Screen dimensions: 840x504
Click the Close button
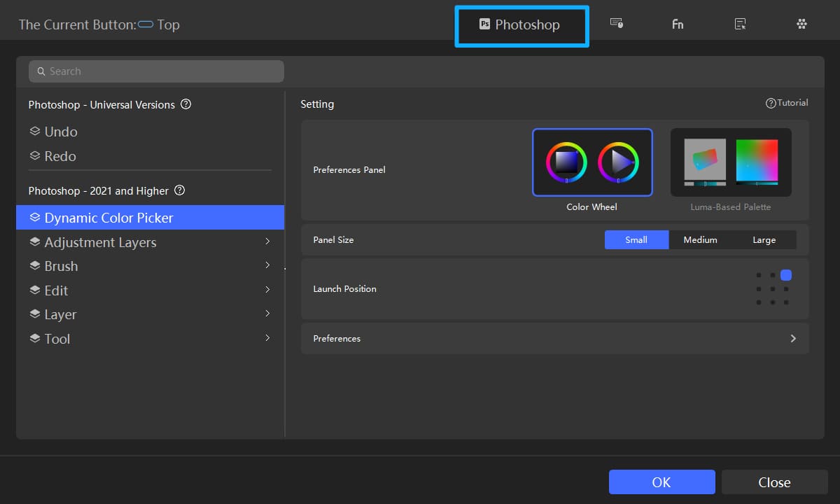point(774,482)
